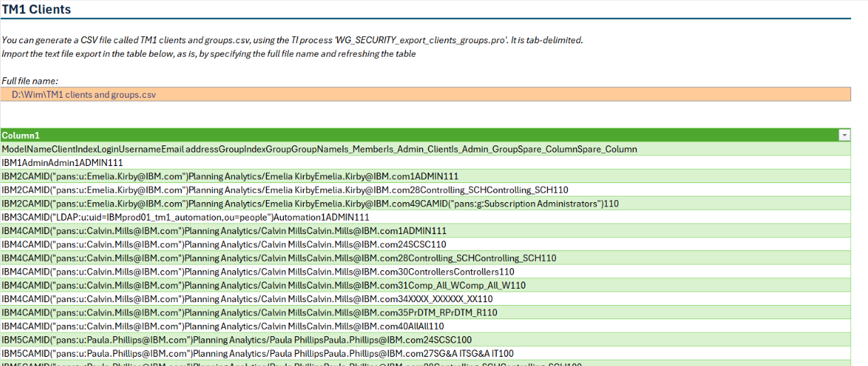The width and height of the screenshot is (868, 366).
Task: Select Emelia Kirby row with 28Controlling_SCH
Action: point(426,189)
